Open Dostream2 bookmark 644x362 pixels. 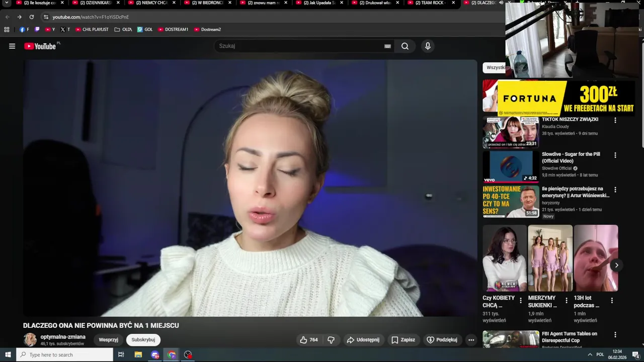[207, 30]
